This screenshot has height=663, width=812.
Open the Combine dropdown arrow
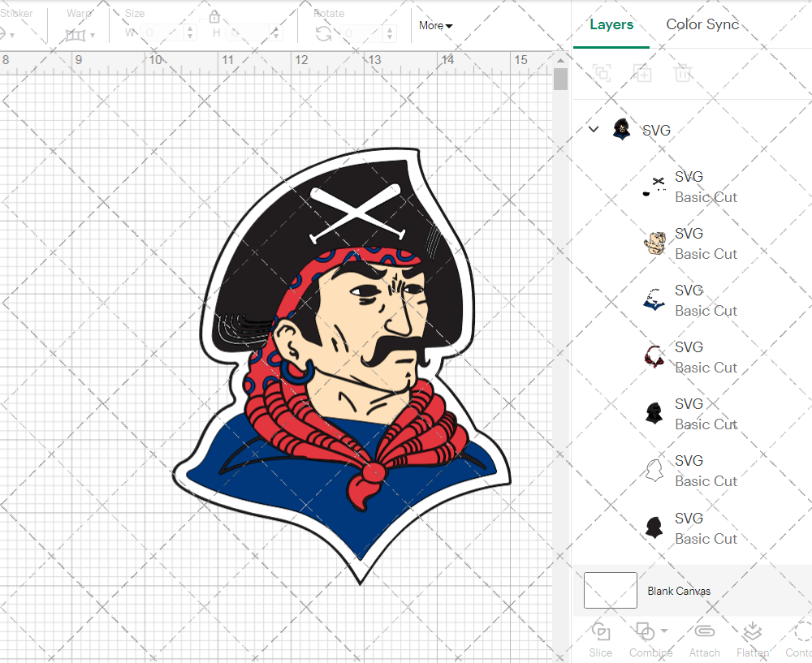point(664,631)
